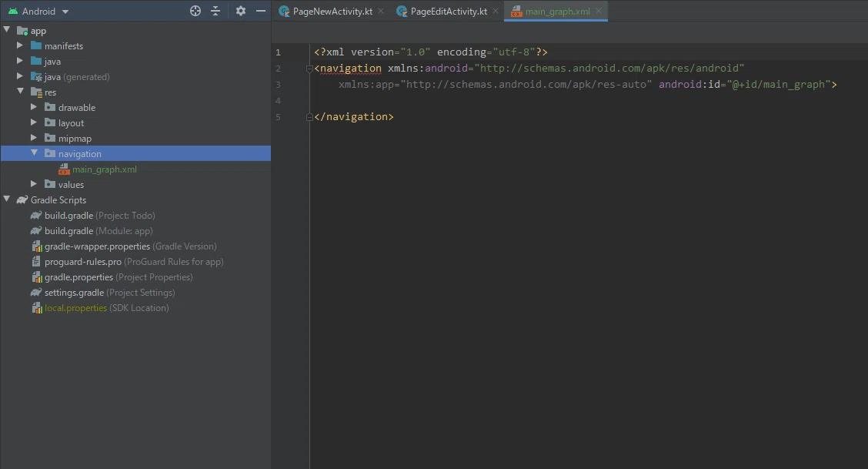Switch to the PageNewActivity.kt tab

(332, 11)
